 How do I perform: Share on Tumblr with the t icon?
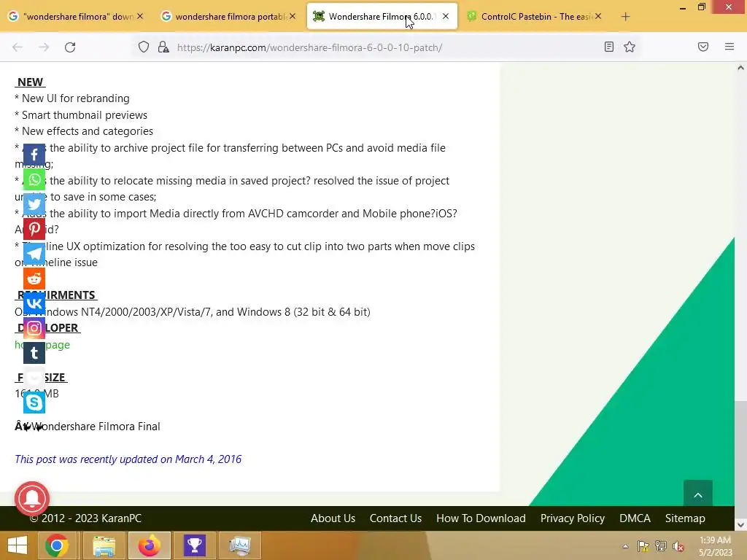click(x=34, y=353)
